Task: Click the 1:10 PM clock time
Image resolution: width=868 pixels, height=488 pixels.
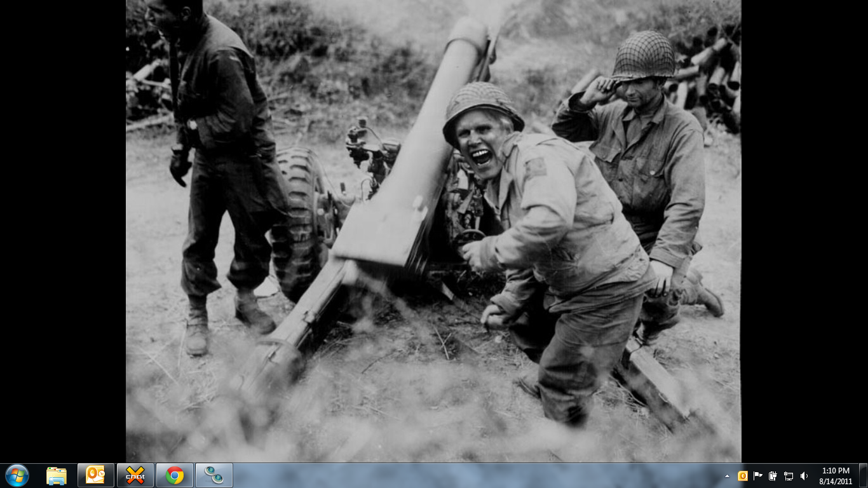Action: click(836, 471)
